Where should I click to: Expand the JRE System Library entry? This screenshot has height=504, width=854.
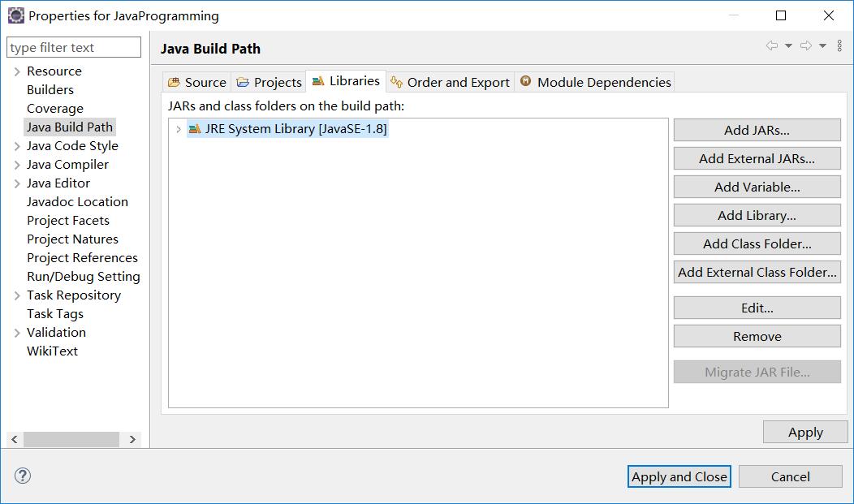[178, 127]
